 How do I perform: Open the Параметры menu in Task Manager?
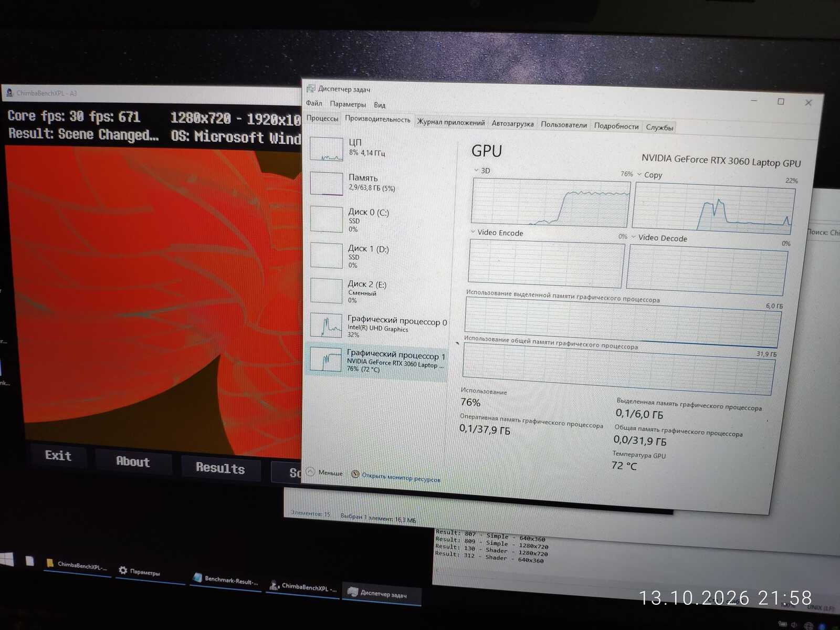348,104
